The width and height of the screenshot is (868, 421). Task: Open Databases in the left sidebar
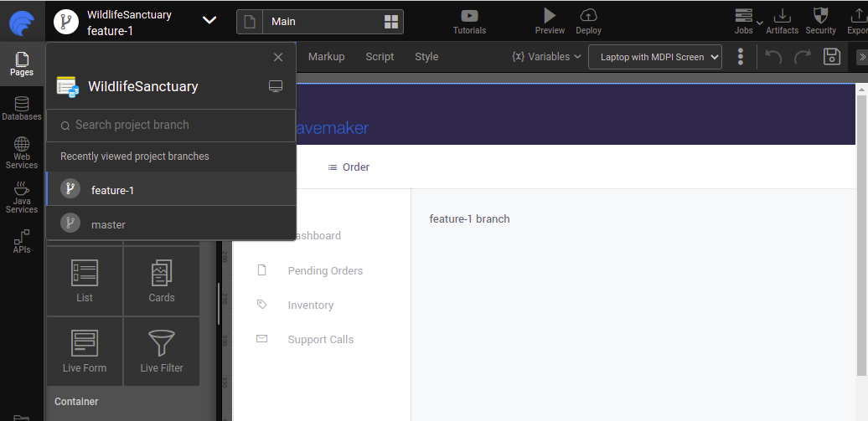coord(22,108)
